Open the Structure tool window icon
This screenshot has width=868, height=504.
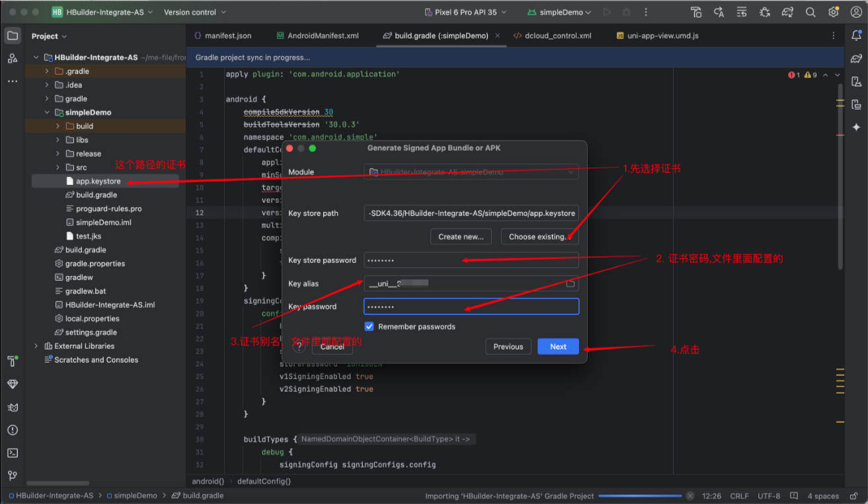(x=13, y=58)
